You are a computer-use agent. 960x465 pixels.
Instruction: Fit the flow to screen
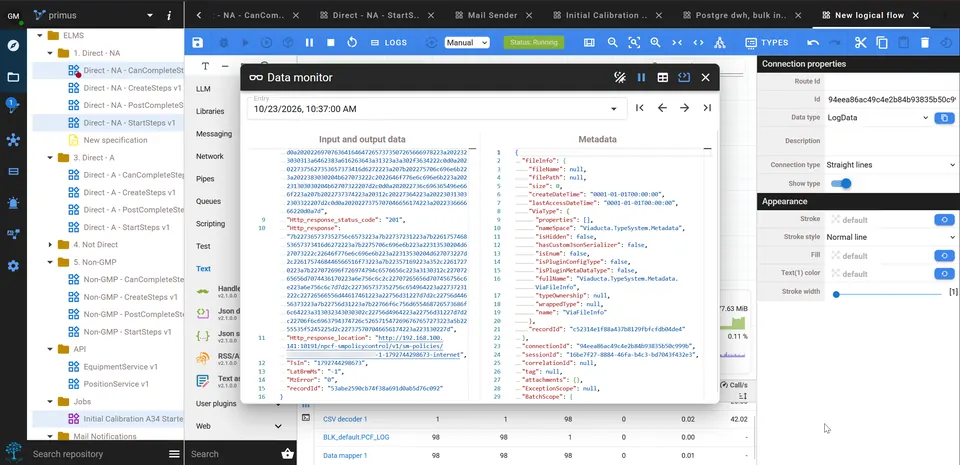coord(634,42)
